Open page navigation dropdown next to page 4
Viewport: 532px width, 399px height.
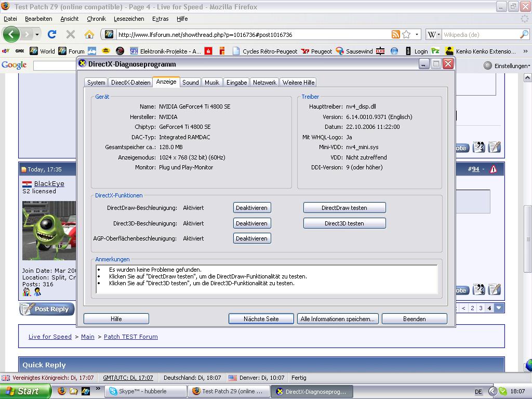point(499,308)
